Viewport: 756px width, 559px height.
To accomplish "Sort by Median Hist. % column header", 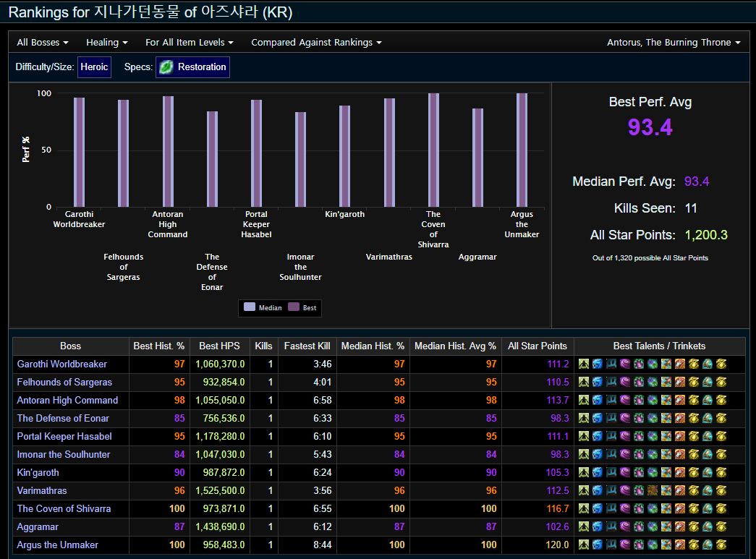I will coord(373,346).
